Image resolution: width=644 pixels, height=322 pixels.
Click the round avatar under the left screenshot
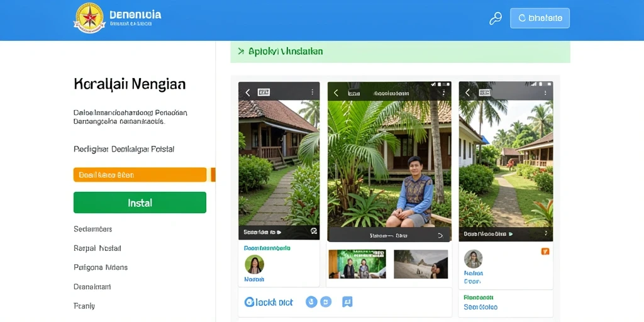click(x=254, y=264)
